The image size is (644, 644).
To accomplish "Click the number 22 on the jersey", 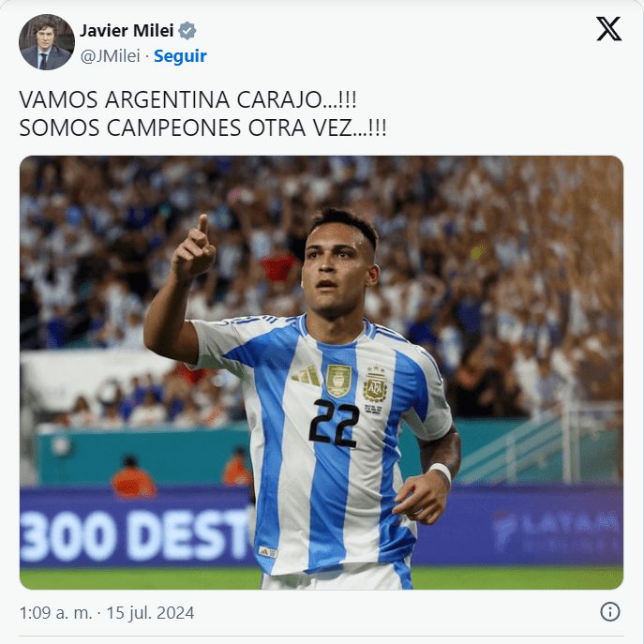I will (334, 424).
